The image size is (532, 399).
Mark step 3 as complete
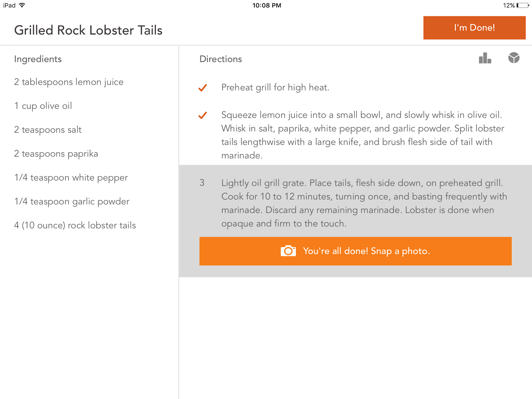click(202, 183)
